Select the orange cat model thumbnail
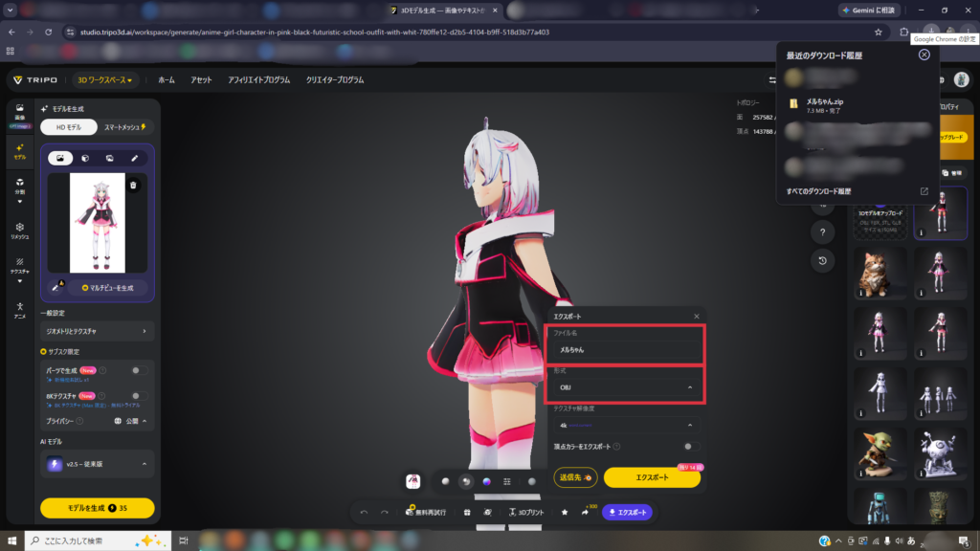The image size is (980, 551). pyautogui.click(x=880, y=273)
